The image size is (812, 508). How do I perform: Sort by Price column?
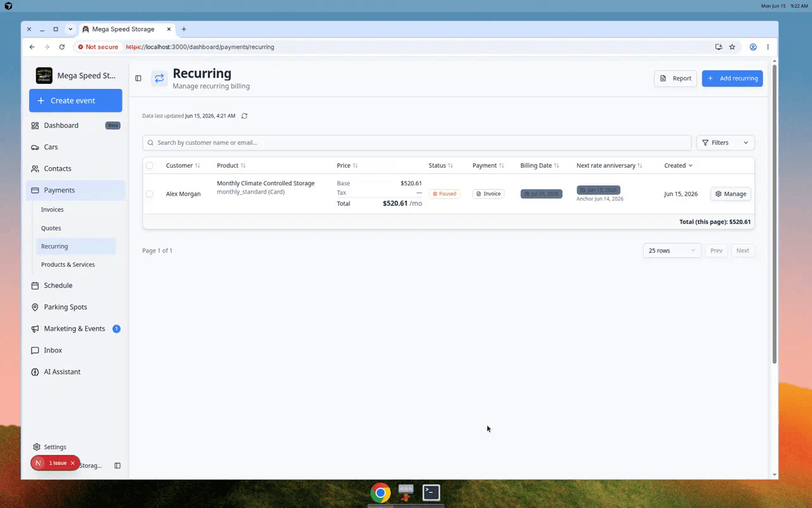pyautogui.click(x=347, y=166)
